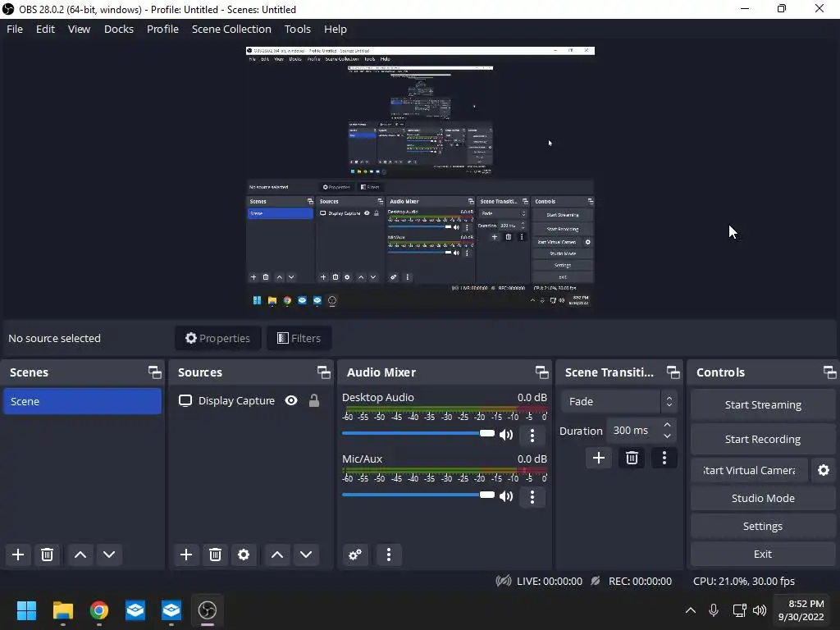Move the source down in the Sources list
Image resolution: width=840 pixels, height=630 pixels.
(x=306, y=555)
